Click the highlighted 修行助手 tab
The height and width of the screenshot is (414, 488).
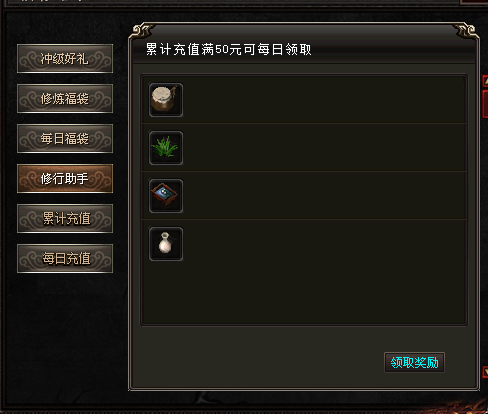65,179
